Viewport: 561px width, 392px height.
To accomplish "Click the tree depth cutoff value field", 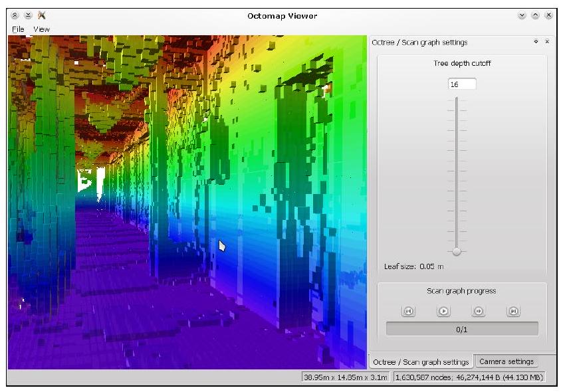I will [x=462, y=84].
